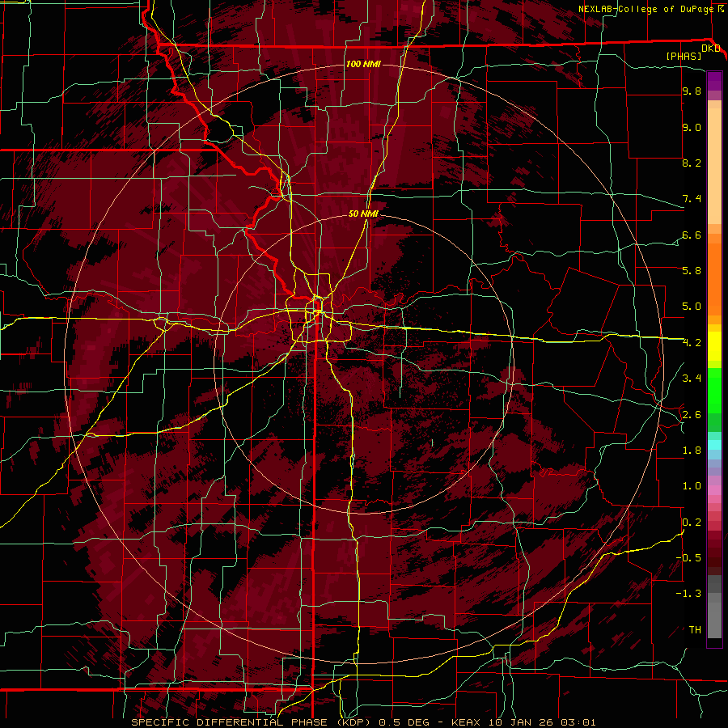Pick the yellow segment of the colorbar
Screen dimensions: 728x728
(x=714, y=346)
